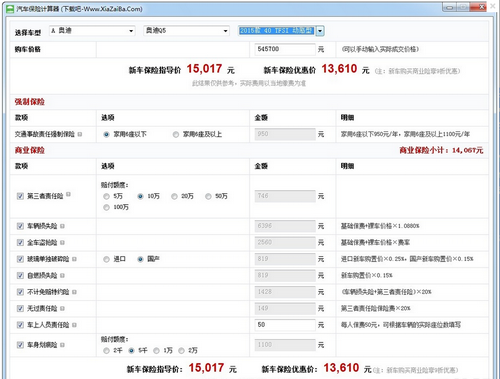Click the note 可以手动输入实际成交价格
500x379 pixels.
tap(380, 49)
